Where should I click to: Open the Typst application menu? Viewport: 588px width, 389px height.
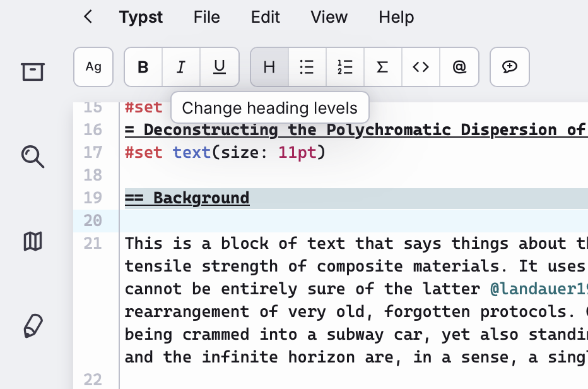pyautogui.click(x=141, y=17)
